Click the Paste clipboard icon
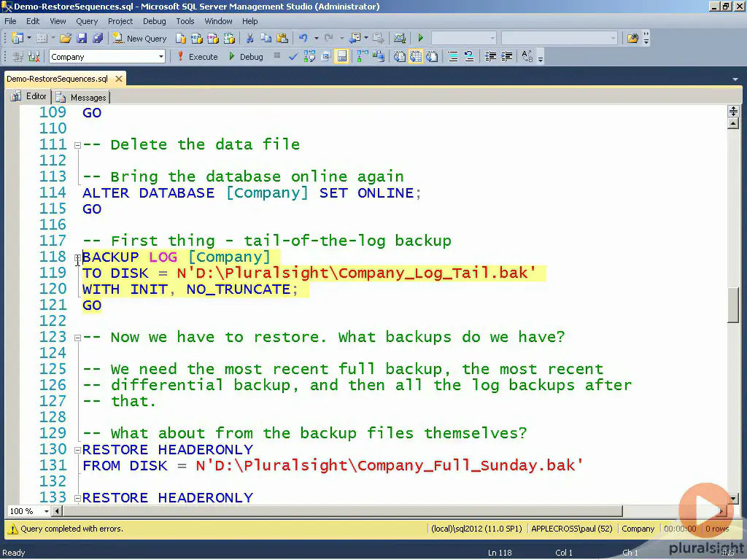 pyautogui.click(x=282, y=38)
